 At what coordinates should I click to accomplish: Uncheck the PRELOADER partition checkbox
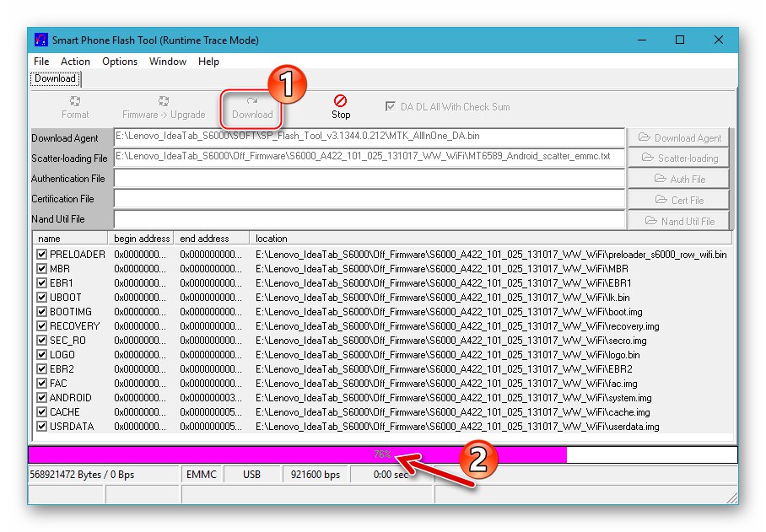click(x=42, y=255)
